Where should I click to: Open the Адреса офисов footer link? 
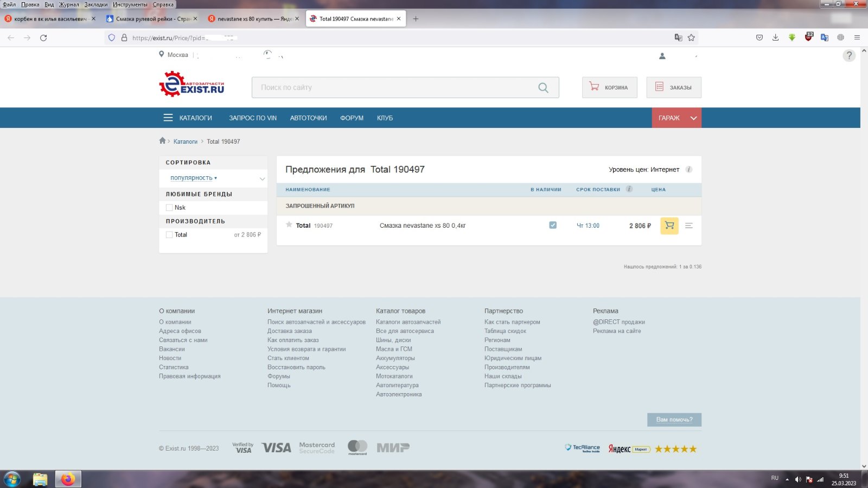pos(180,331)
